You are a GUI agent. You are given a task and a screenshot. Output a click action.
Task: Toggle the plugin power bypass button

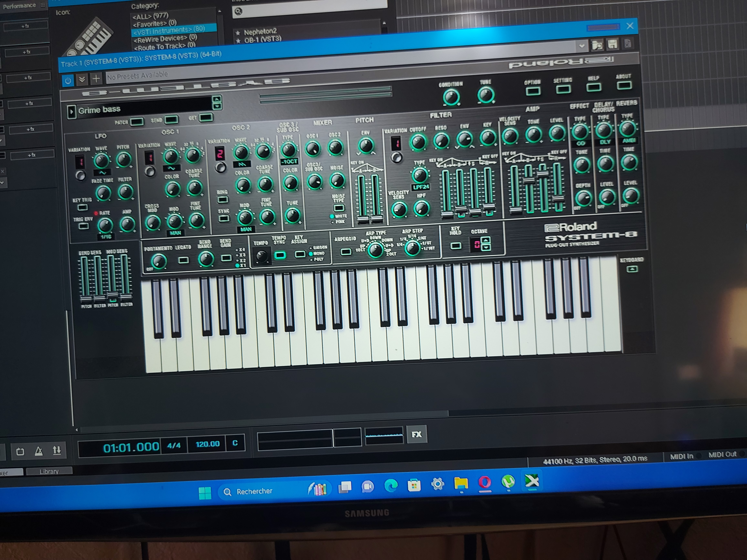click(68, 81)
